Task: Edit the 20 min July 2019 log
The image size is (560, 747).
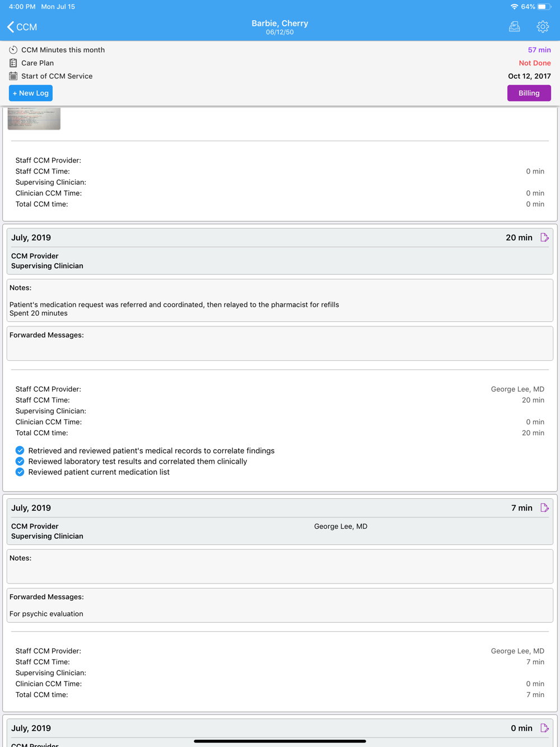Action: click(x=544, y=237)
